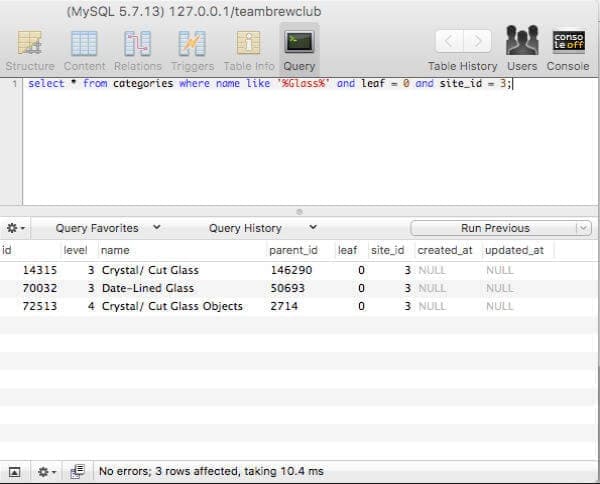This screenshot has width=600, height=484.
Task: Select the 'Crystal/ Cut Glass Objects' cell
Action: pos(172,306)
